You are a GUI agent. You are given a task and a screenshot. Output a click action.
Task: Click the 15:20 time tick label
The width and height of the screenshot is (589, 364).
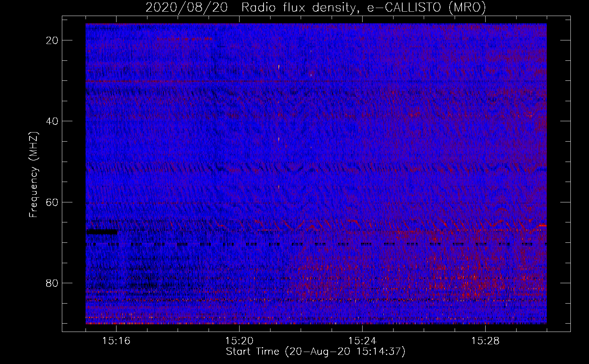coord(239,341)
